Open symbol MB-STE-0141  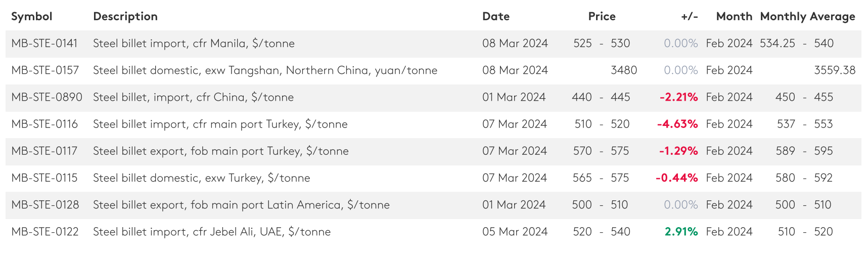[44, 44]
